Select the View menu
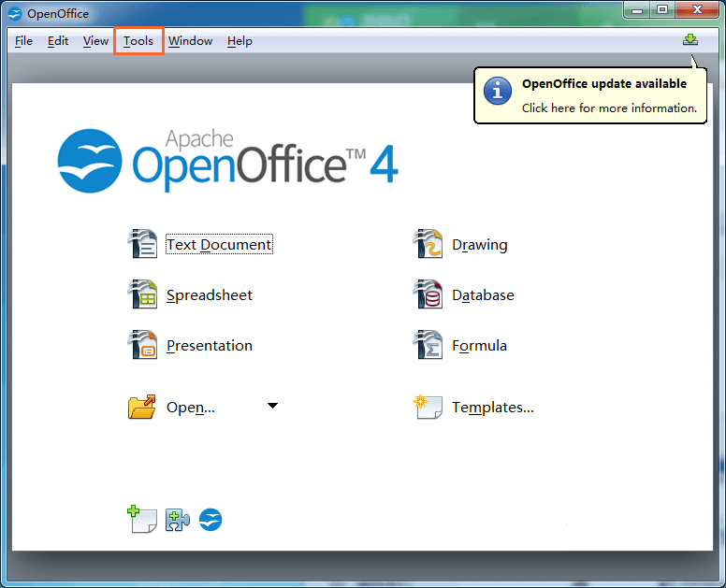Viewport: 726px width, 588px height. pyautogui.click(x=95, y=41)
